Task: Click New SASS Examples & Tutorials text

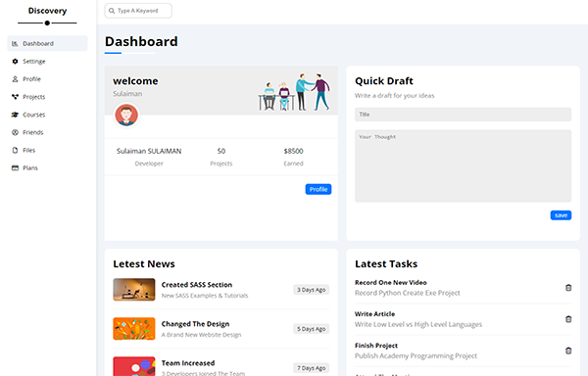Action: tap(205, 296)
